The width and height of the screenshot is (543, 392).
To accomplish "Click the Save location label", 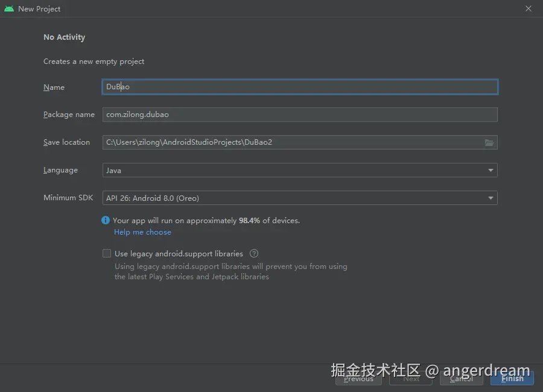I will pyautogui.click(x=66, y=142).
